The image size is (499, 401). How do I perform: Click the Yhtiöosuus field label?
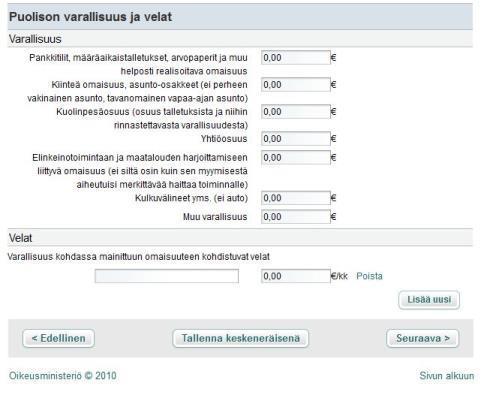(224, 139)
